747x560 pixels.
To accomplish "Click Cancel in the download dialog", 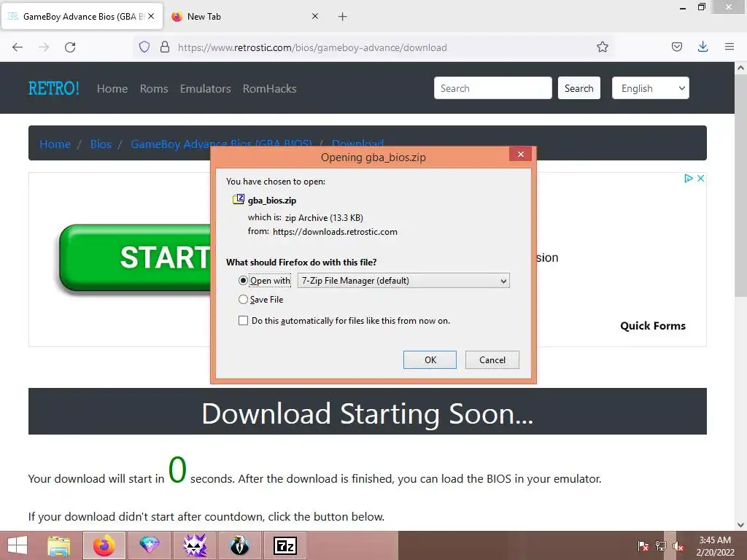I will (492, 360).
